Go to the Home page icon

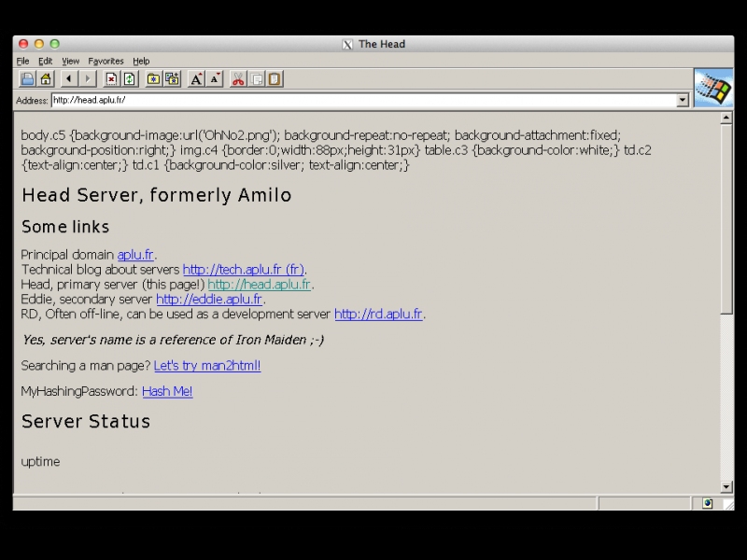(x=45, y=79)
